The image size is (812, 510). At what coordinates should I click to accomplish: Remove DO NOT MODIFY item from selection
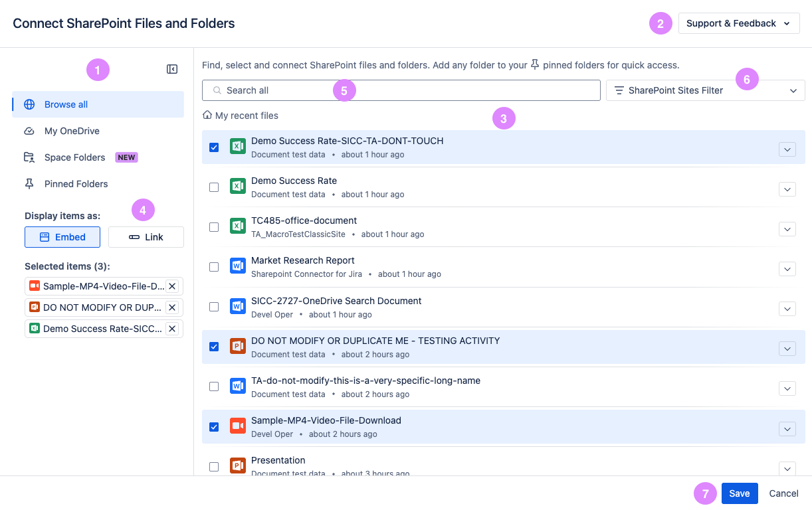click(x=172, y=307)
